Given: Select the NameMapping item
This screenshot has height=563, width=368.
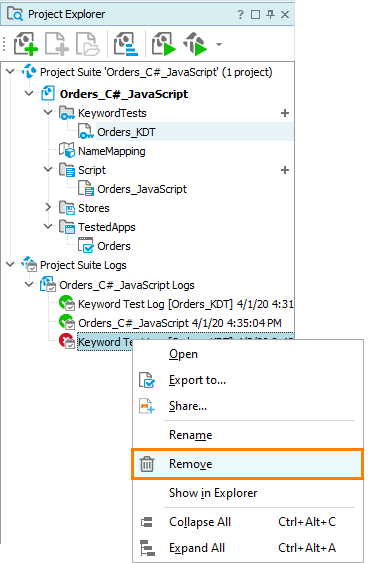Looking at the screenshot, I should (112, 151).
